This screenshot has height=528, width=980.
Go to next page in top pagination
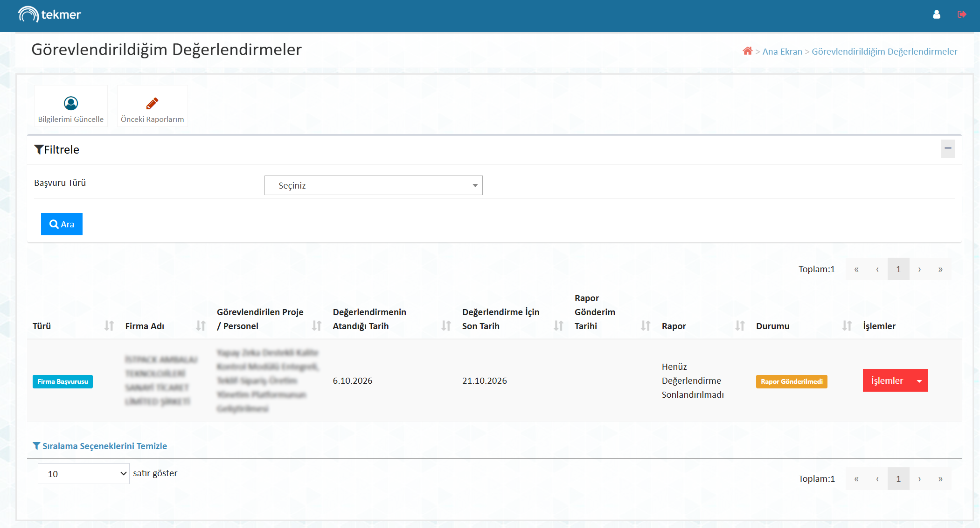[919, 269]
